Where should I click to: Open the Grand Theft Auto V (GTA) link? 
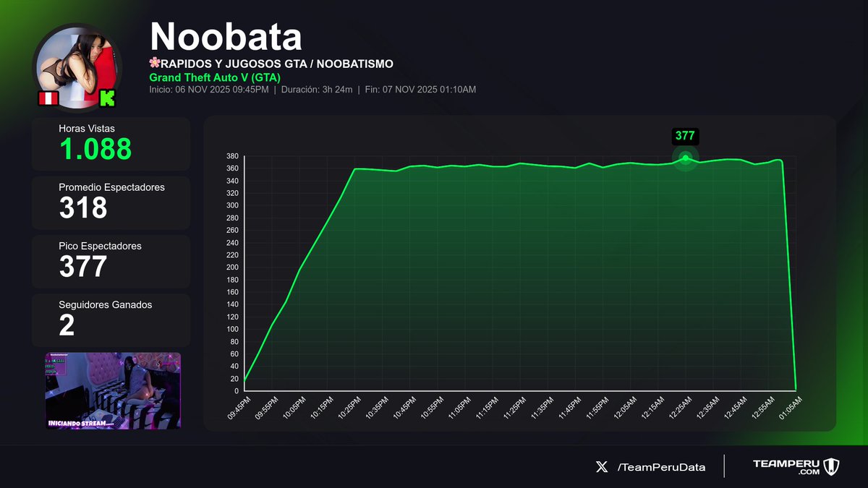click(x=215, y=77)
